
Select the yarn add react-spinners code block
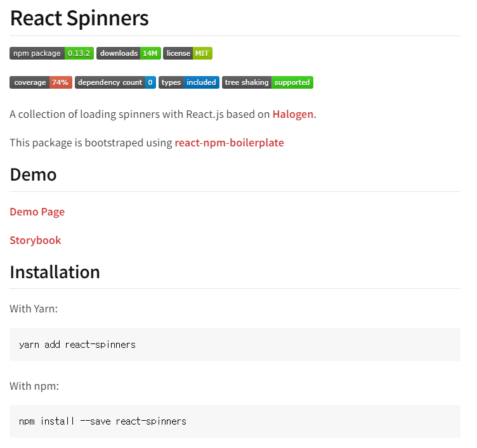coord(235,345)
